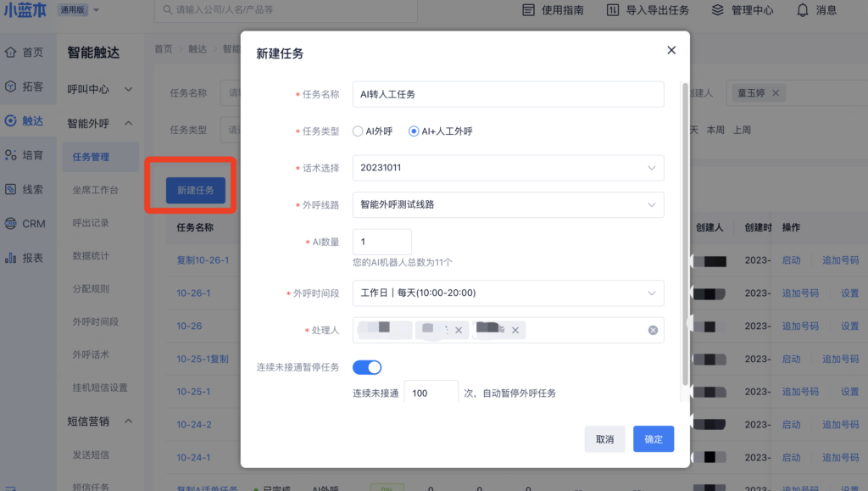Select the 培育 icon in left sidebar

click(x=11, y=155)
